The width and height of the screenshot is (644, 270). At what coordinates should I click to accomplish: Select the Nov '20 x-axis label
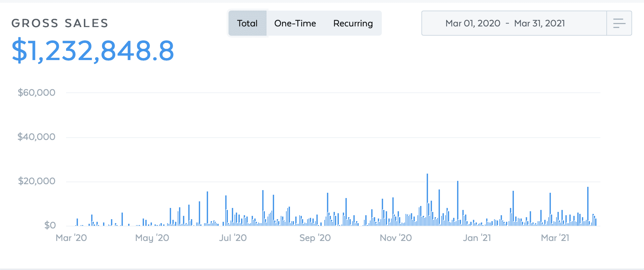pos(396,238)
